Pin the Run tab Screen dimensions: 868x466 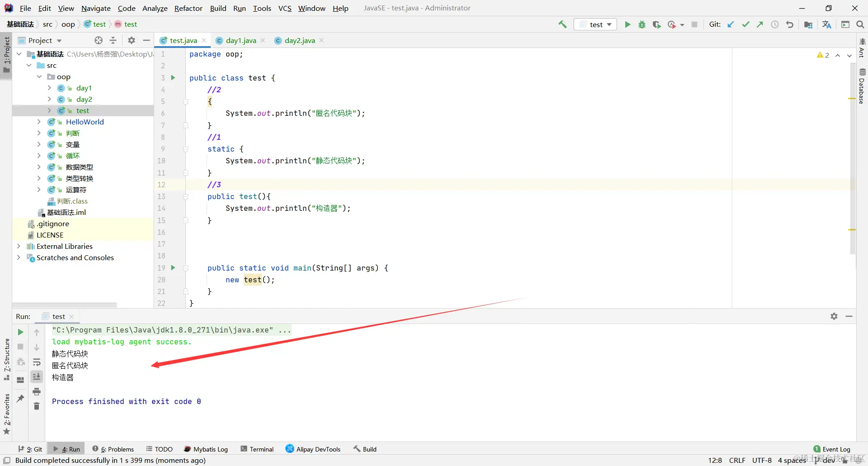(20, 398)
